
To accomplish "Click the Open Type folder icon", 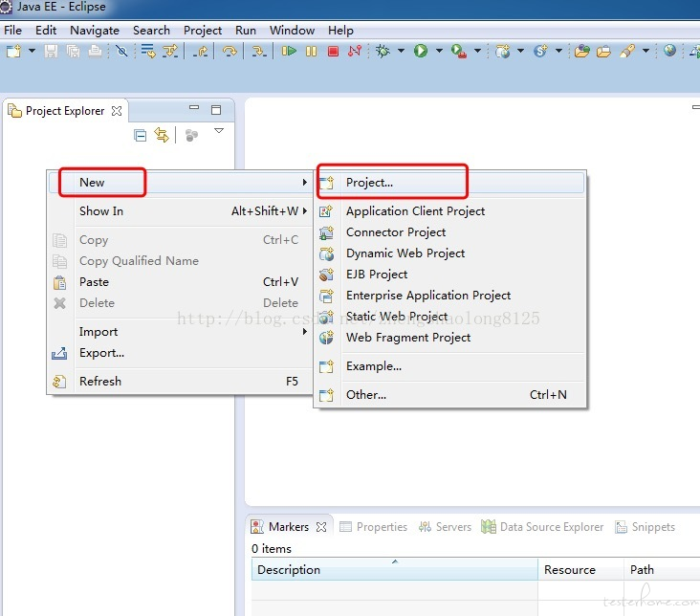I will click(x=582, y=51).
